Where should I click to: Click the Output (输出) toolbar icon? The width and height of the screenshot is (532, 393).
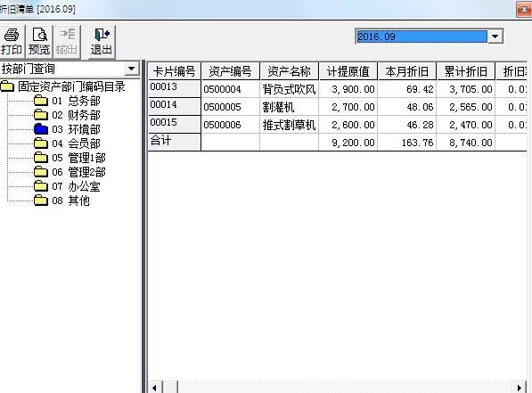(67, 42)
